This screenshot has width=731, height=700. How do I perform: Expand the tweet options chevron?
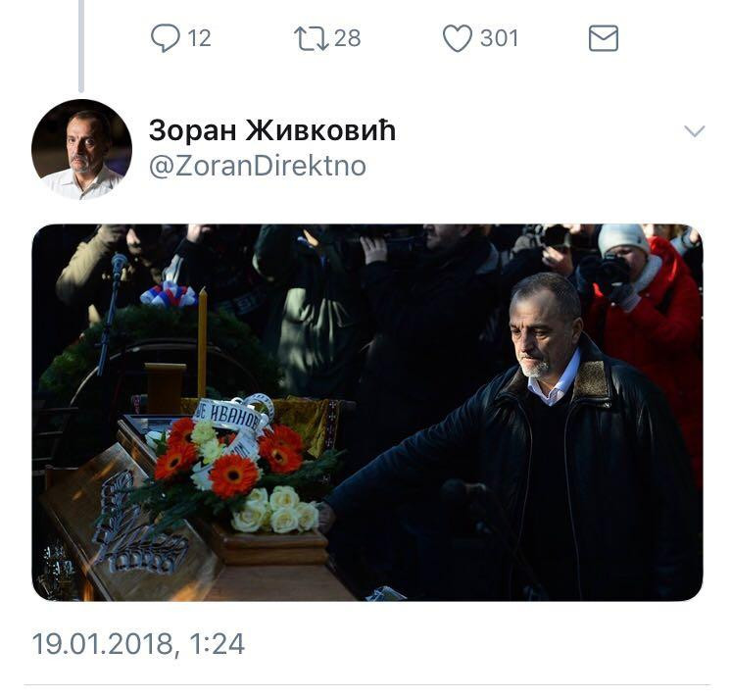694,131
